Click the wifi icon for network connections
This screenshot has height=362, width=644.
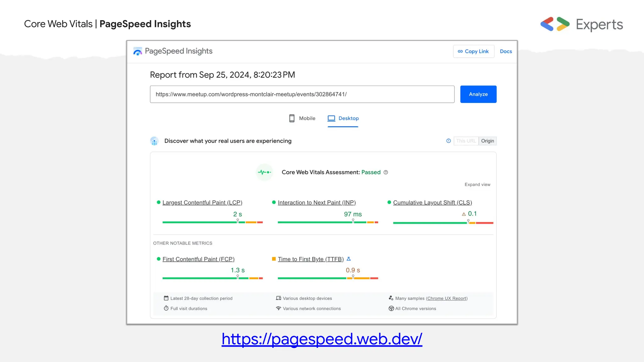(x=278, y=308)
